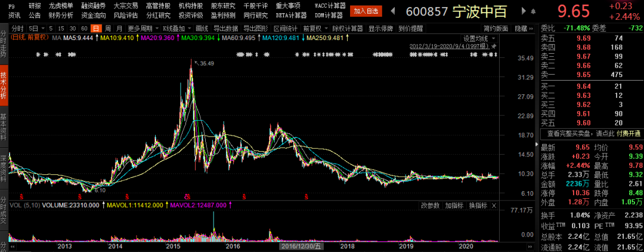Open 盈利预测 menu item

(x=223, y=16)
